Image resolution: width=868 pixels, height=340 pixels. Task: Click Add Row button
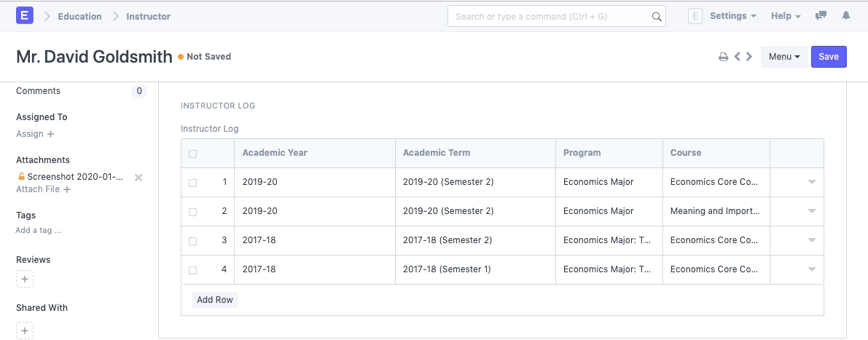(x=215, y=300)
